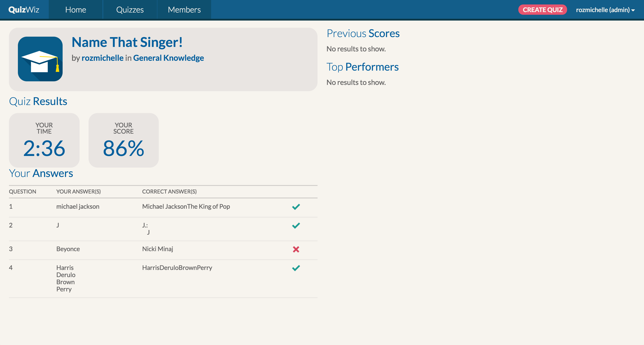Viewport: 644px width, 345px height.
Task: Select the 'Beyonce' answer text
Action: [68, 249]
